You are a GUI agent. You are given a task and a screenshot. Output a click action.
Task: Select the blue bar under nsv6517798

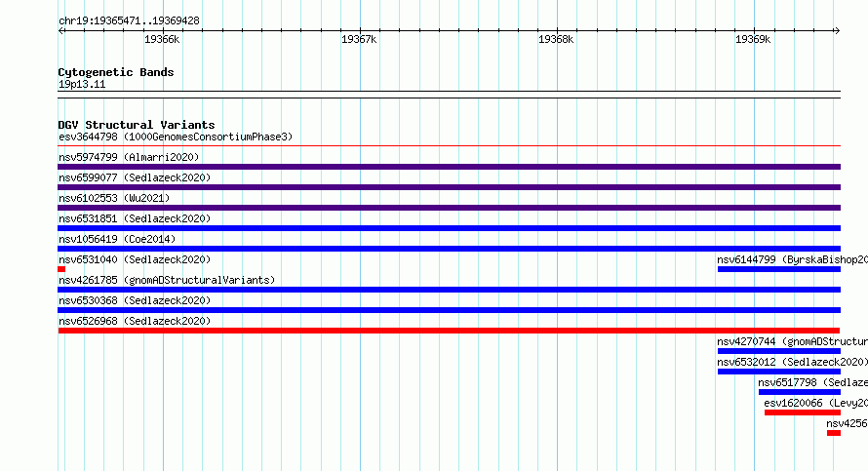pyautogui.click(x=800, y=392)
